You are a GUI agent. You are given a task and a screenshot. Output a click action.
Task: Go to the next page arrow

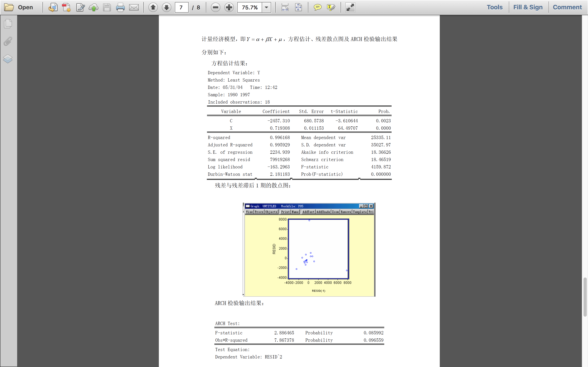click(x=166, y=7)
